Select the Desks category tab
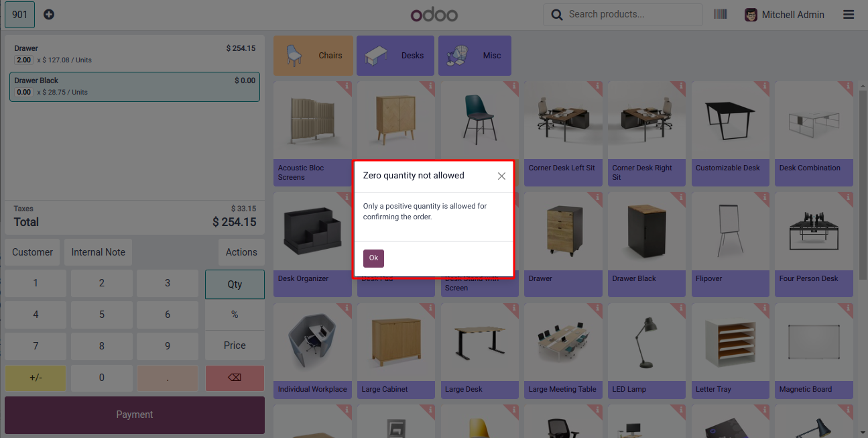This screenshot has width=868, height=438. [396, 56]
